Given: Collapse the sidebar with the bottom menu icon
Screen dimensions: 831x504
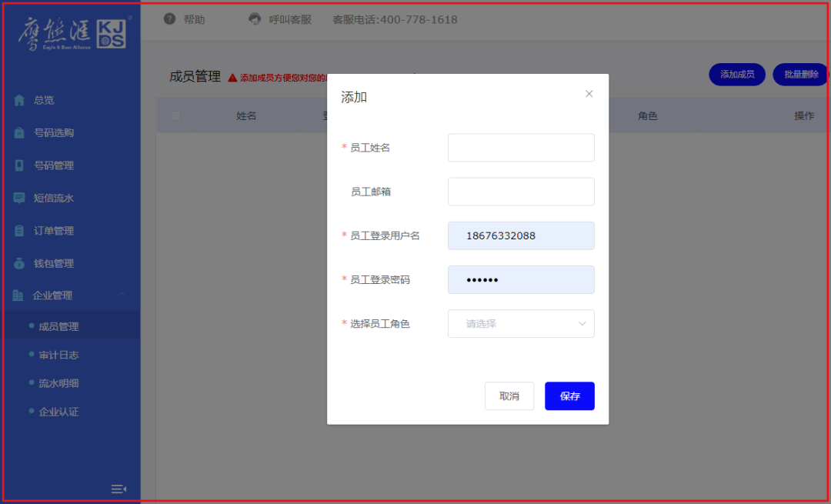Looking at the screenshot, I should (x=118, y=489).
